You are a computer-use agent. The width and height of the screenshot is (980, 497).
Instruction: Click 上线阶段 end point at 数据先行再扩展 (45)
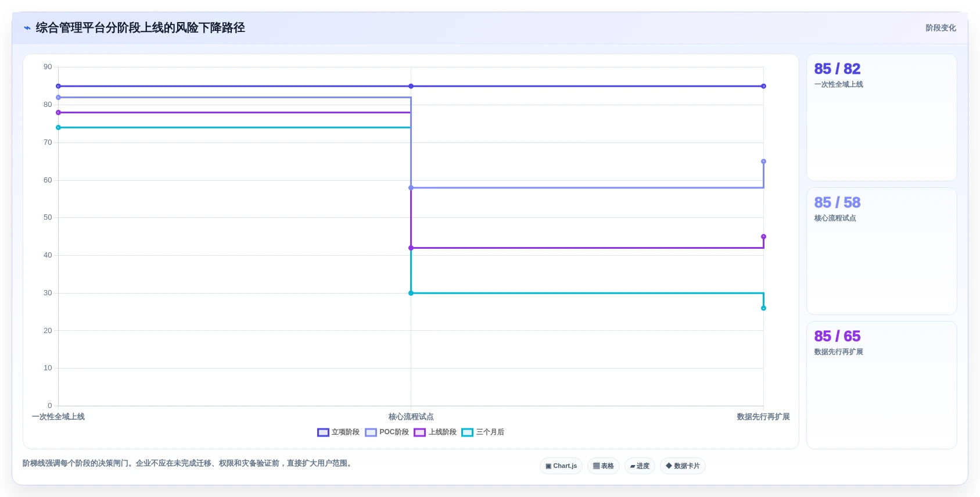[x=763, y=237]
